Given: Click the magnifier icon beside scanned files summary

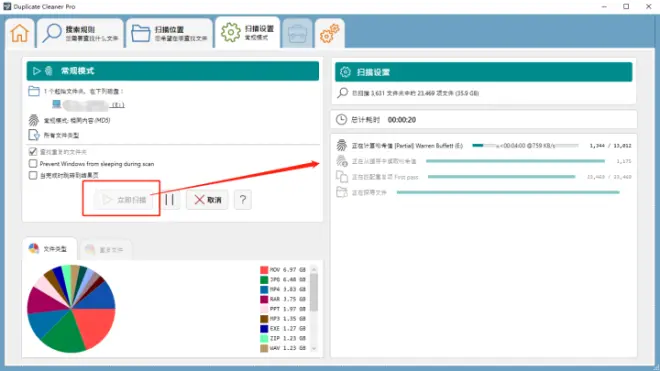Looking at the screenshot, I should (343, 93).
